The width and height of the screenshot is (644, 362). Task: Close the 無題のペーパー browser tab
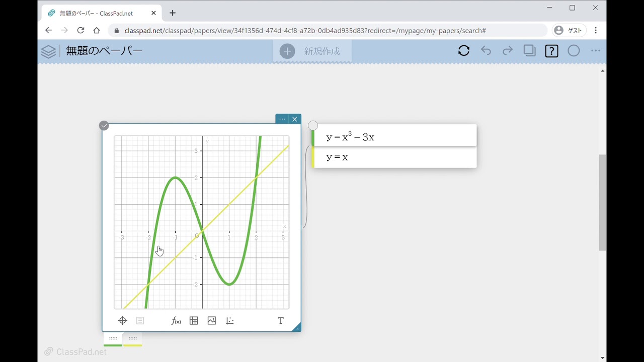coord(154,13)
